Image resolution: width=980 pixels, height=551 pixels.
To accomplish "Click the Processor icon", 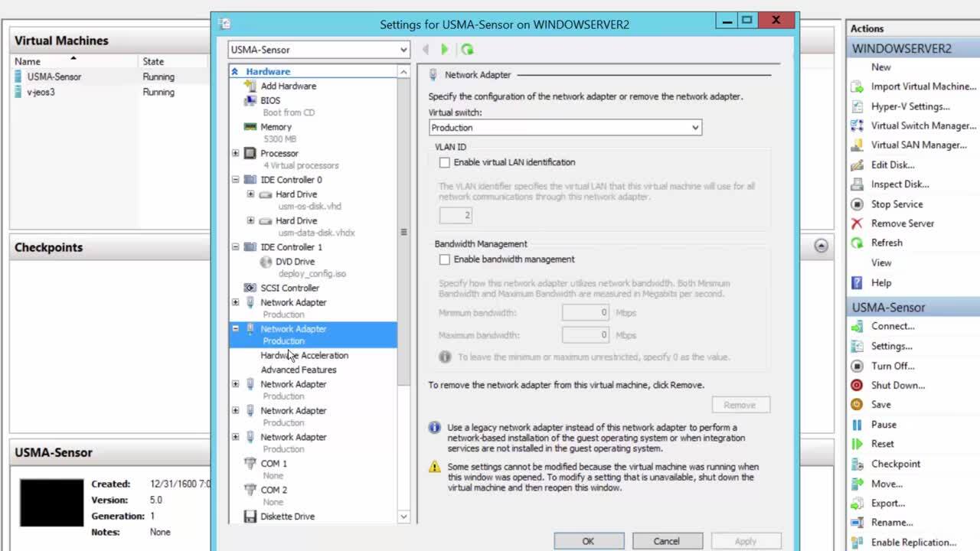I will pos(250,153).
